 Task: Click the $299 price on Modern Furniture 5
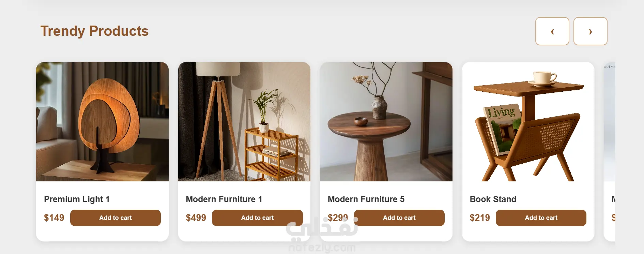(338, 218)
